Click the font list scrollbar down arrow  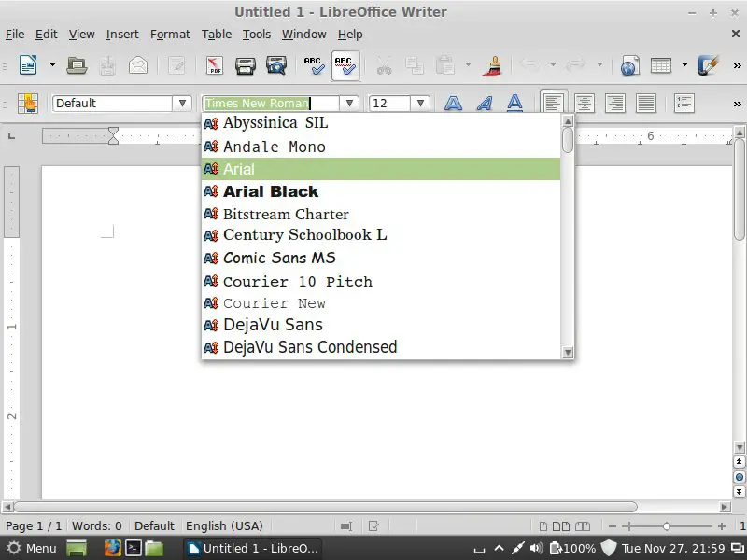pos(568,353)
